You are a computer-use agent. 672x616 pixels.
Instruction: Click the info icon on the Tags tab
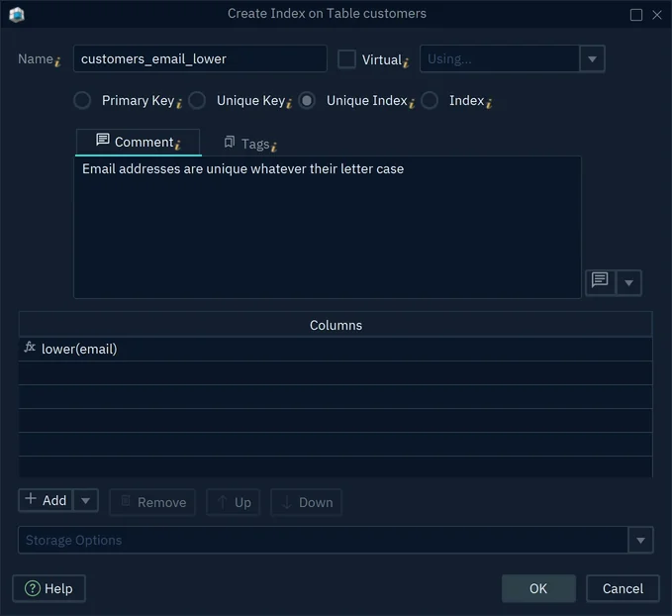pos(274,147)
